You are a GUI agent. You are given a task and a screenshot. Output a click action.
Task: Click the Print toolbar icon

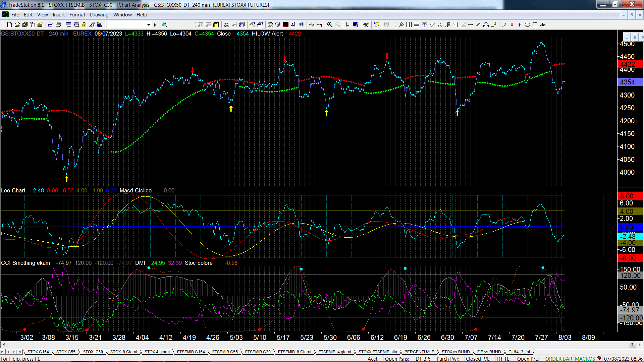[x=58, y=25]
